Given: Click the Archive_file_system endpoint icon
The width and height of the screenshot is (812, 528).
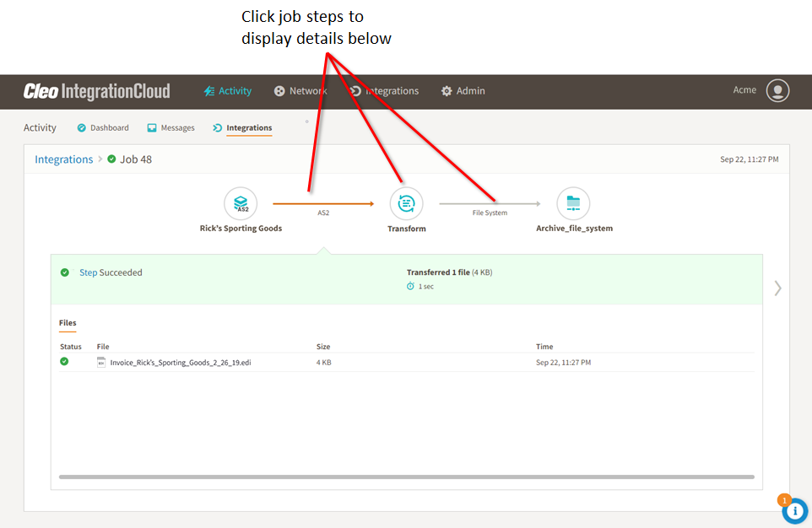Looking at the screenshot, I should (573, 203).
